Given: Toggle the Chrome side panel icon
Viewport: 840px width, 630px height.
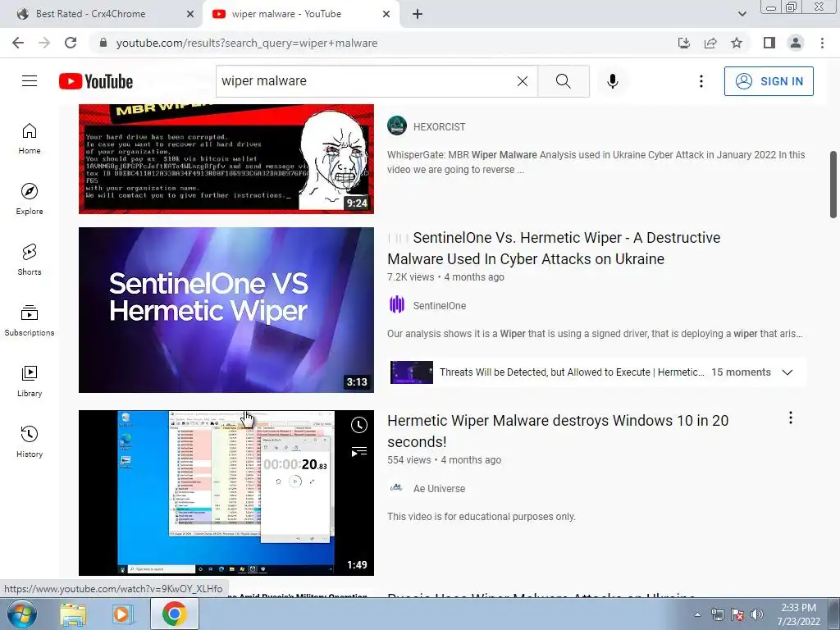Looking at the screenshot, I should point(769,43).
